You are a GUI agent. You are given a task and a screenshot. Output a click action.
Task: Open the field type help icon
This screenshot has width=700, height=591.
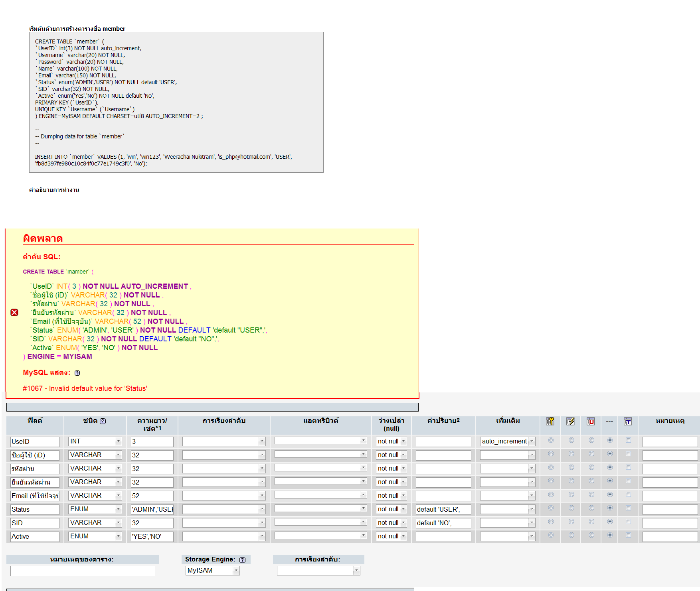(x=103, y=421)
